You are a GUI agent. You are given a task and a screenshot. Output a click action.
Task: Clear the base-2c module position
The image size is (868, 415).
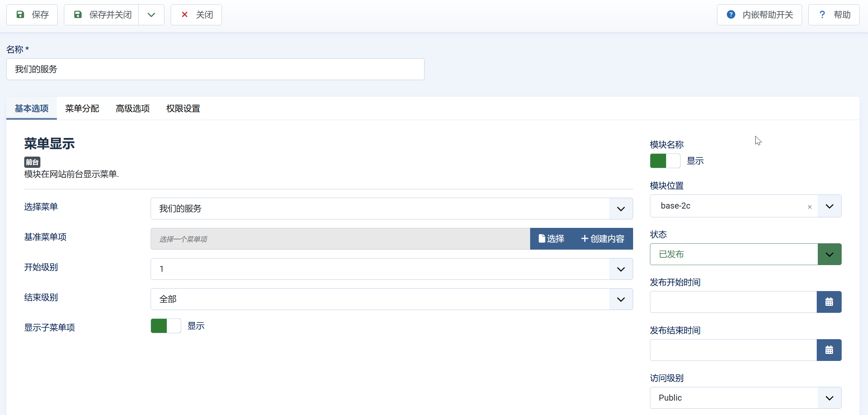(809, 207)
